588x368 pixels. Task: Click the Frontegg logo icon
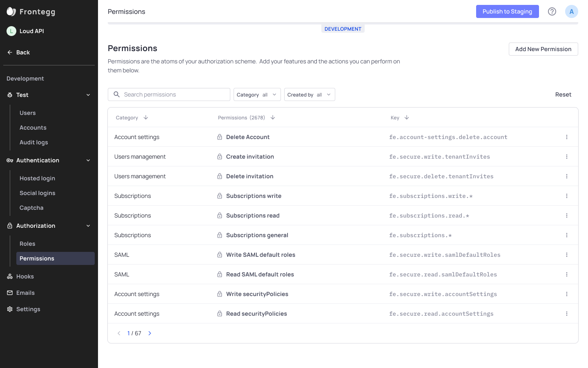point(11,11)
